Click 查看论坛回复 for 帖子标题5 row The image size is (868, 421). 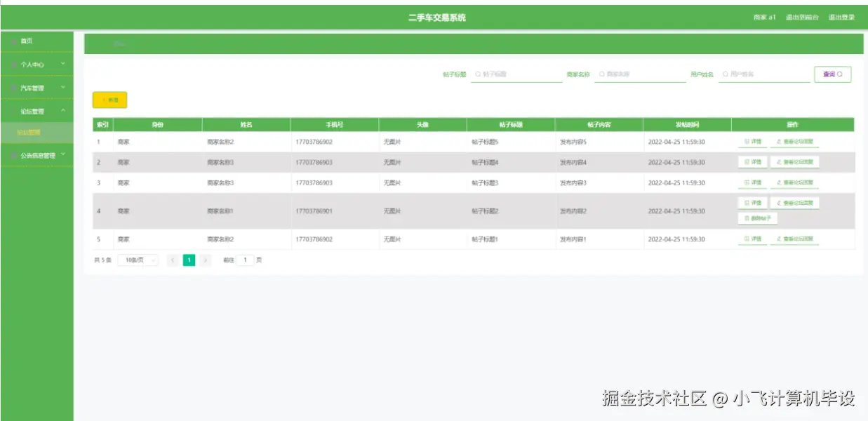[794, 142]
